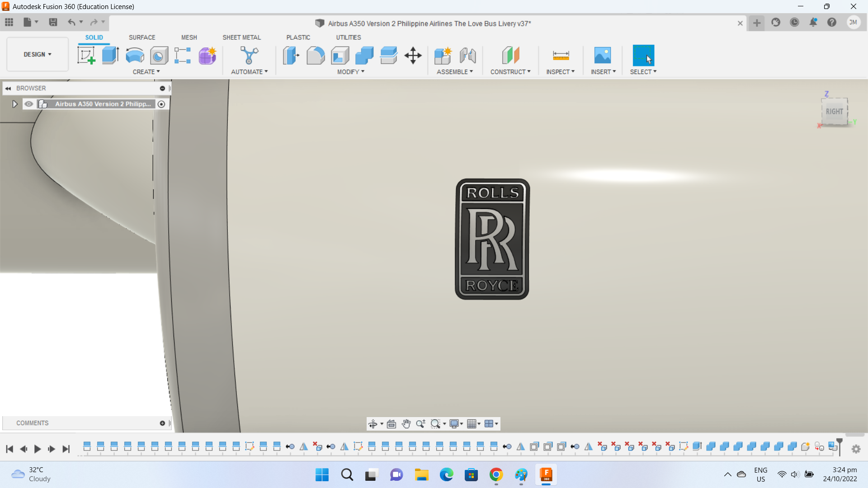Screen dimensions: 868x488
Task: Switch to the MESH tab
Action: [189, 38]
